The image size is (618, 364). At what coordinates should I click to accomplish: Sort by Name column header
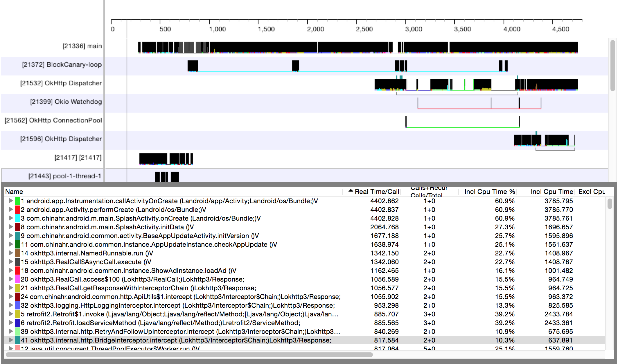coord(14,192)
